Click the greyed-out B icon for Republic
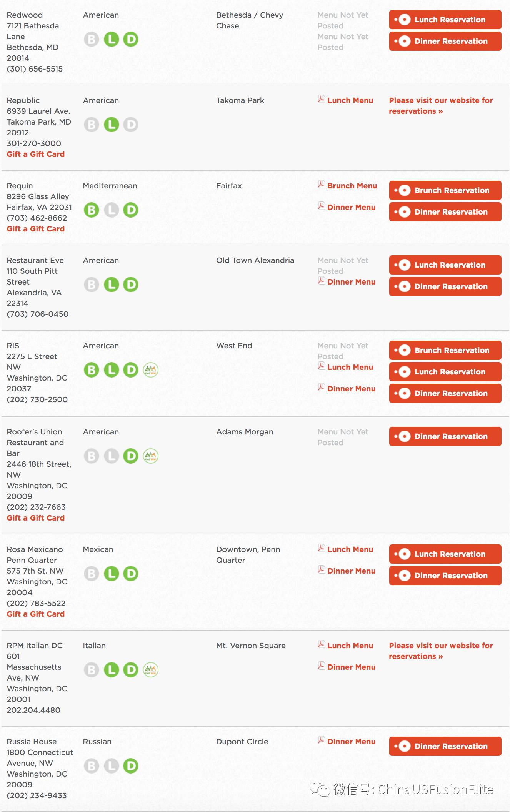The height and width of the screenshot is (812, 510). pyautogui.click(x=92, y=125)
